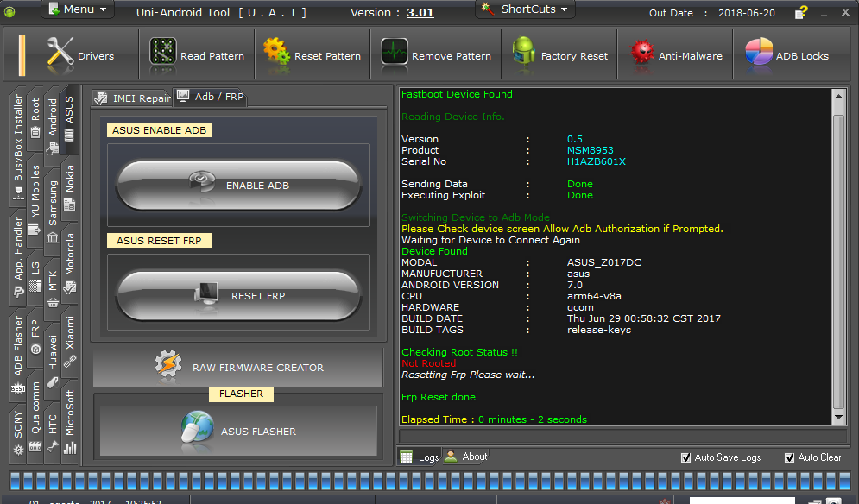The height and width of the screenshot is (504, 859).
Task: Click the "arm64-v8a" CPU value
Action: point(594,296)
